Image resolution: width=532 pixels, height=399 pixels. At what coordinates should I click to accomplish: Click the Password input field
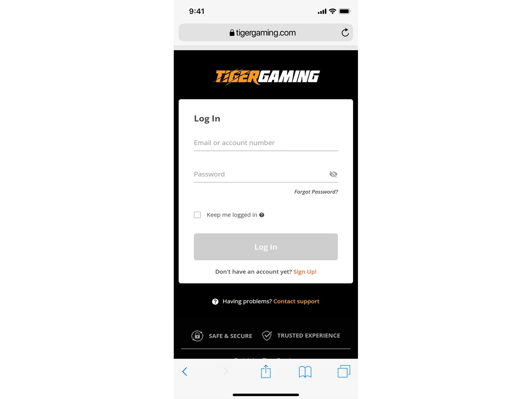(x=265, y=174)
